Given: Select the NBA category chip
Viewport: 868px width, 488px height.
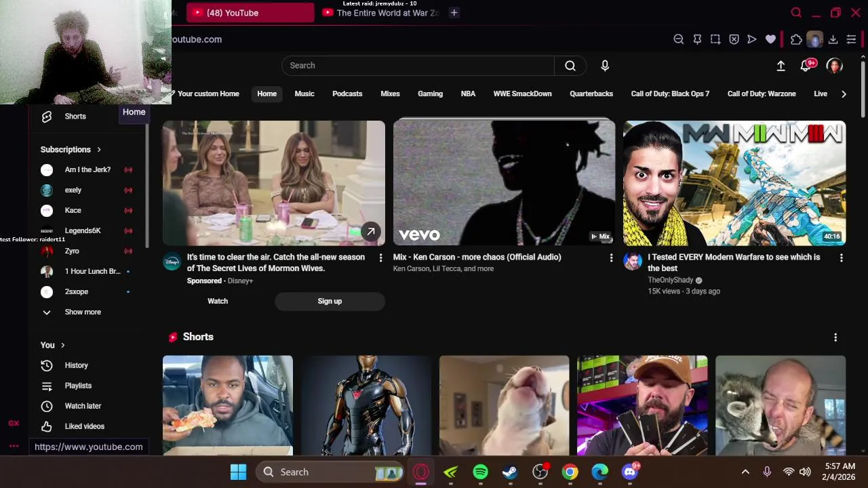Looking at the screenshot, I should point(468,94).
